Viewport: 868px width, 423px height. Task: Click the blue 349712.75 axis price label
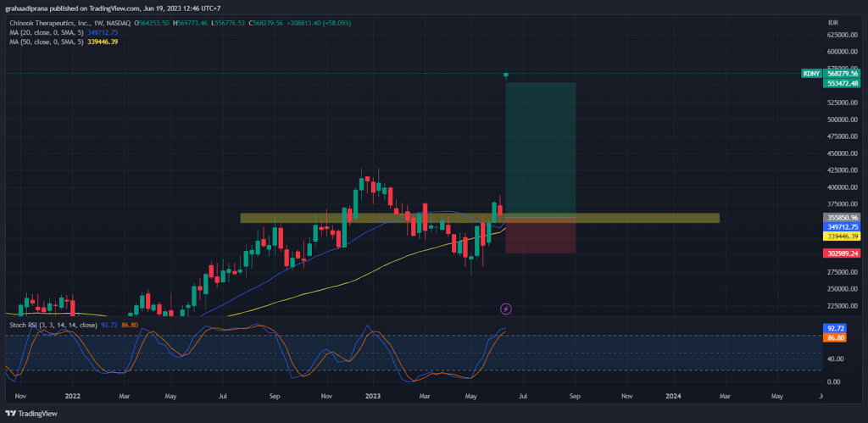click(843, 227)
